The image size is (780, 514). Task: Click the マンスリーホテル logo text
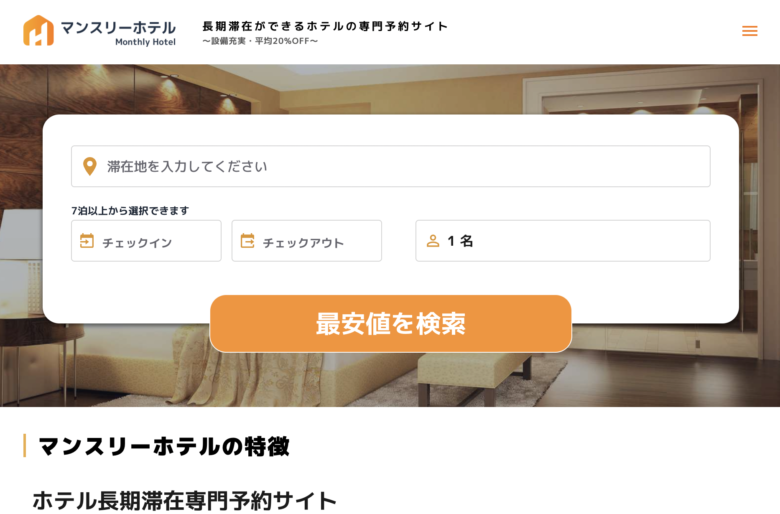coord(118,27)
